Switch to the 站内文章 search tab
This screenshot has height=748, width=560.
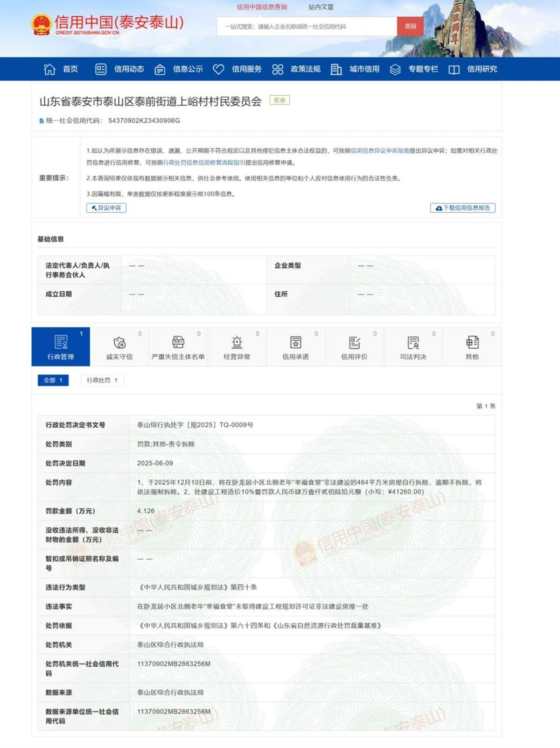(x=321, y=7)
